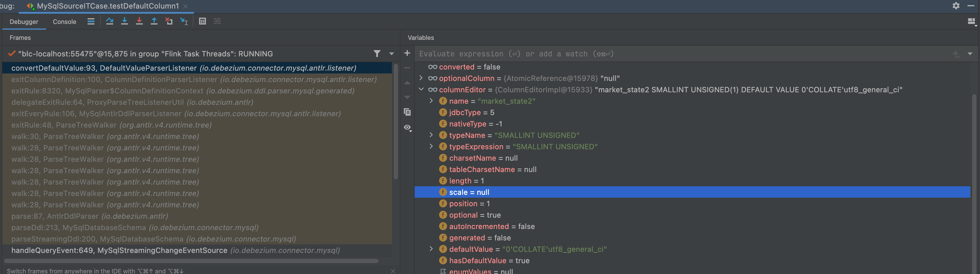
Task: Click the add-to-watches icon in expression field
Action: click(x=956, y=54)
